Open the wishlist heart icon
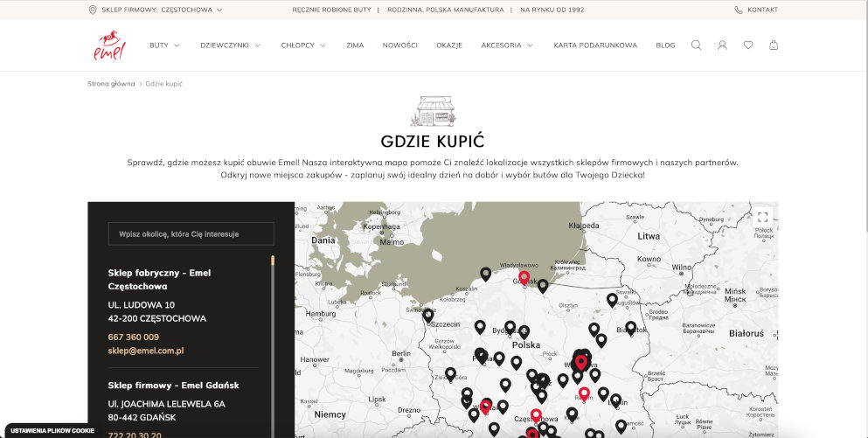868x438 pixels. (x=748, y=45)
